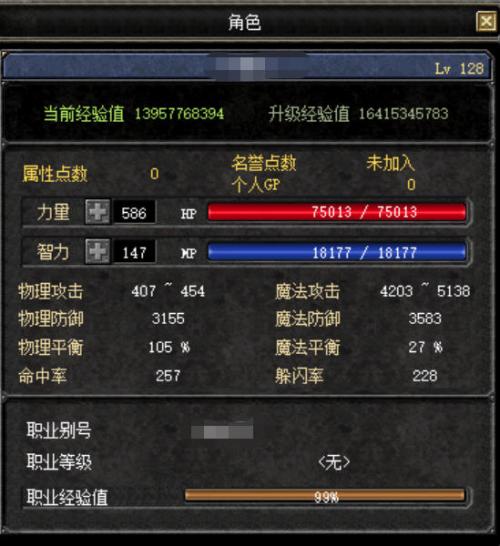Click the 职业别号 label
Image resolution: width=500 pixels, height=546 pixels.
pos(59,430)
